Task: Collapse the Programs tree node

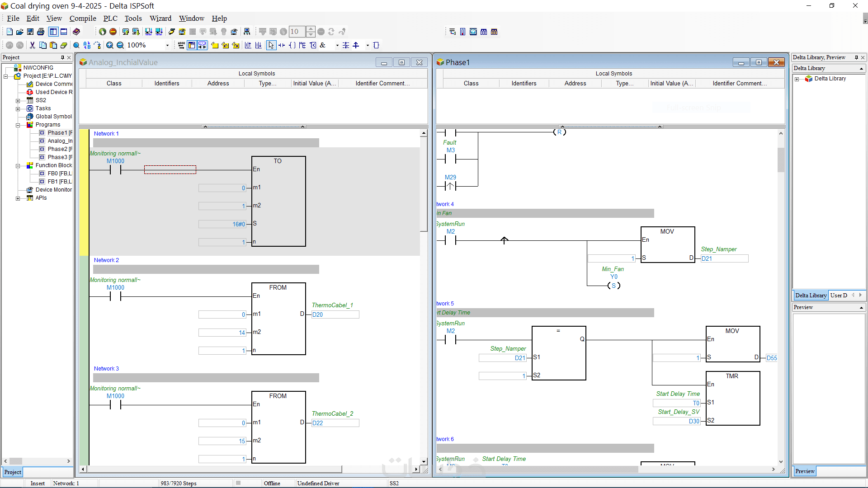Action: pyautogui.click(x=18, y=125)
